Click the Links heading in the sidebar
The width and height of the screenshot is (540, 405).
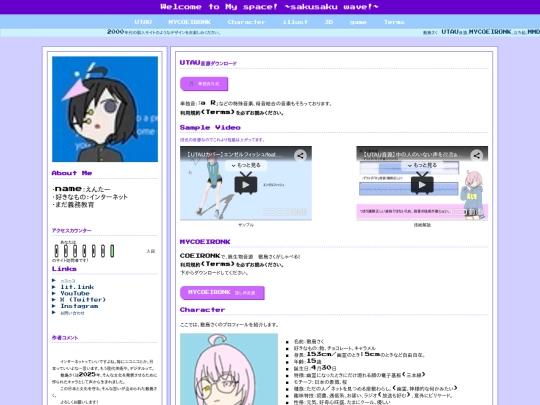coord(64,269)
